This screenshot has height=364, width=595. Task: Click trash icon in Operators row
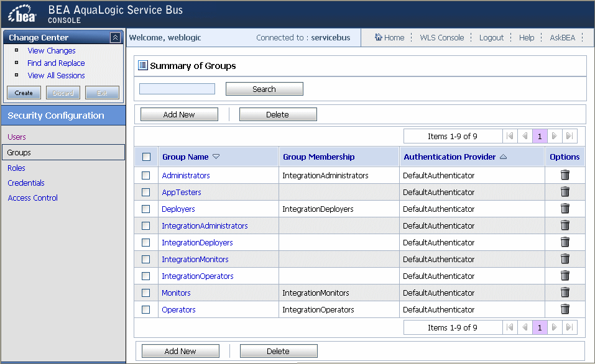(x=565, y=309)
